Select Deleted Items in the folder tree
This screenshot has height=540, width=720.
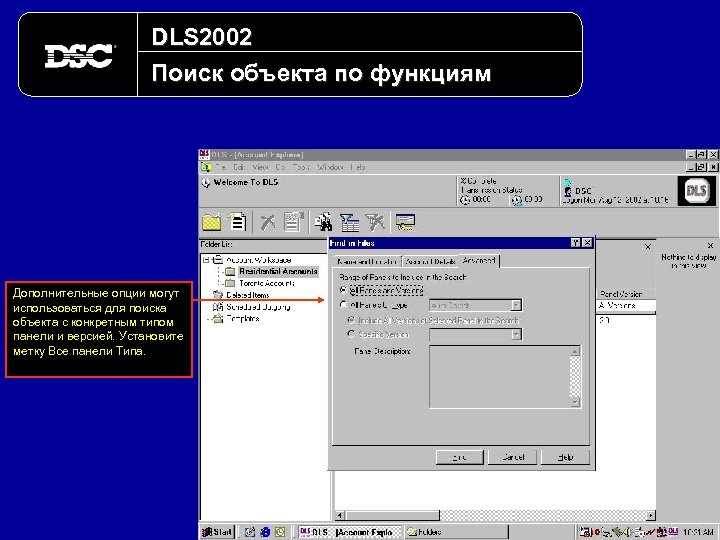click(248, 295)
